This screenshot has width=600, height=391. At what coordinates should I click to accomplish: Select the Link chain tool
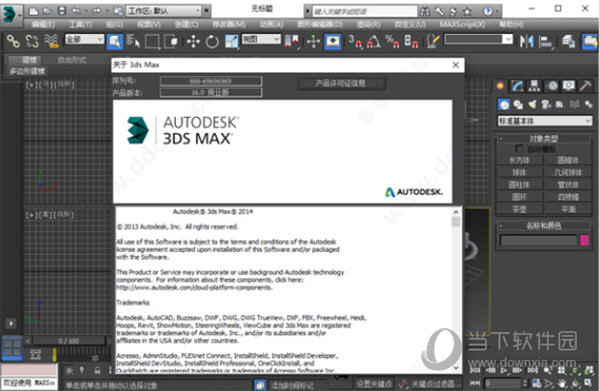(x=13, y=41)
